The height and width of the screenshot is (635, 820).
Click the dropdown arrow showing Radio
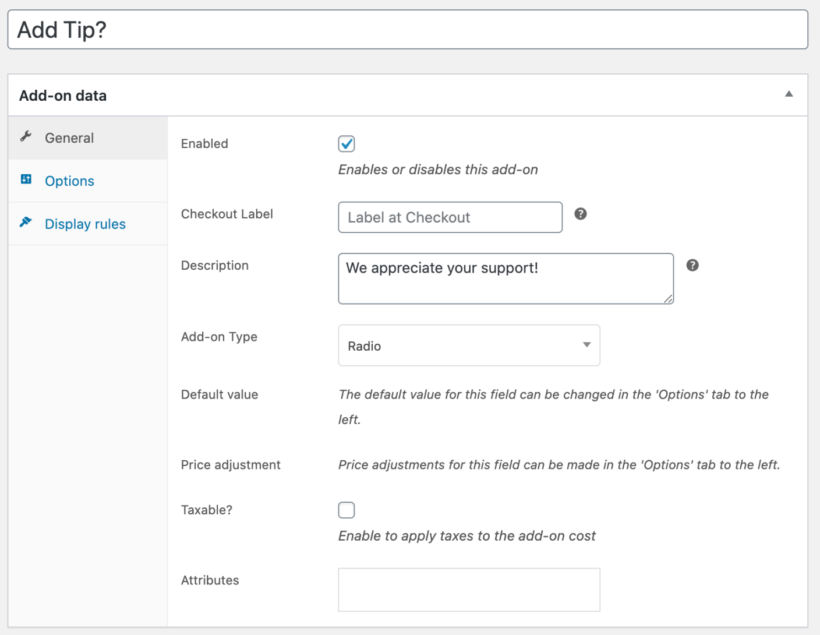tap(586, 344)
